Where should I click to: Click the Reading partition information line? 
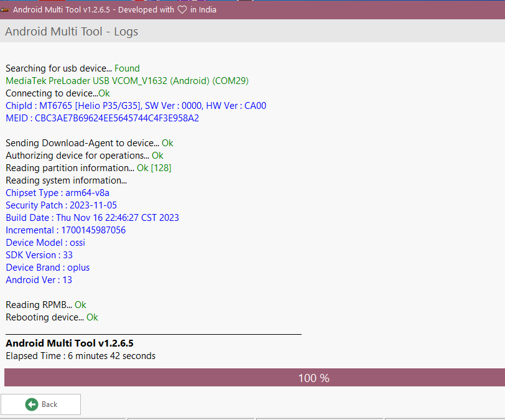[88, 168]
